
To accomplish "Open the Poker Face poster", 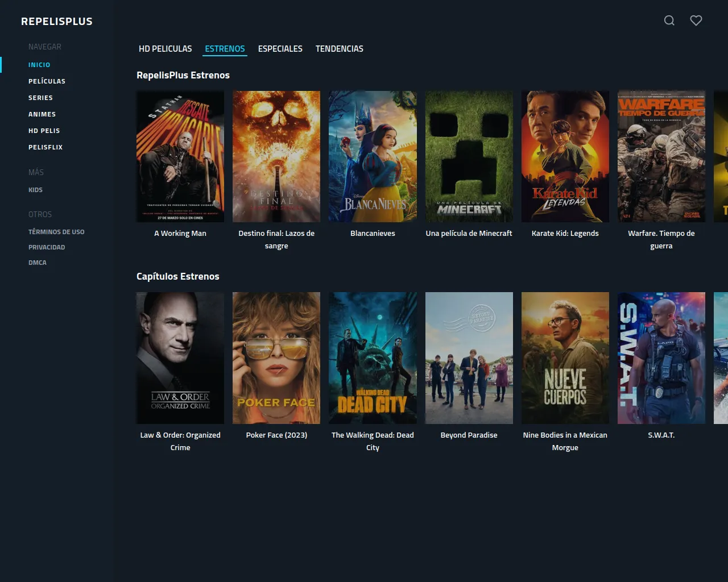I will [276, 358].
